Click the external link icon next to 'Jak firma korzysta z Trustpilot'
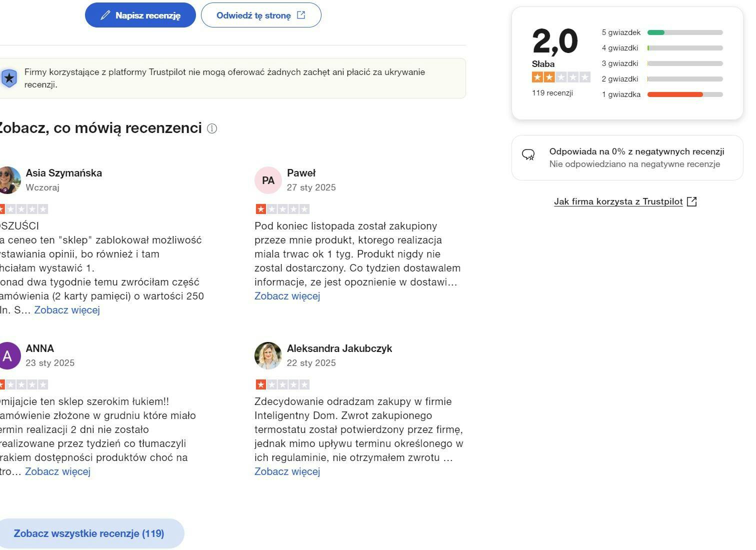The width and height of the screenshot is (756, 550). 692,201
